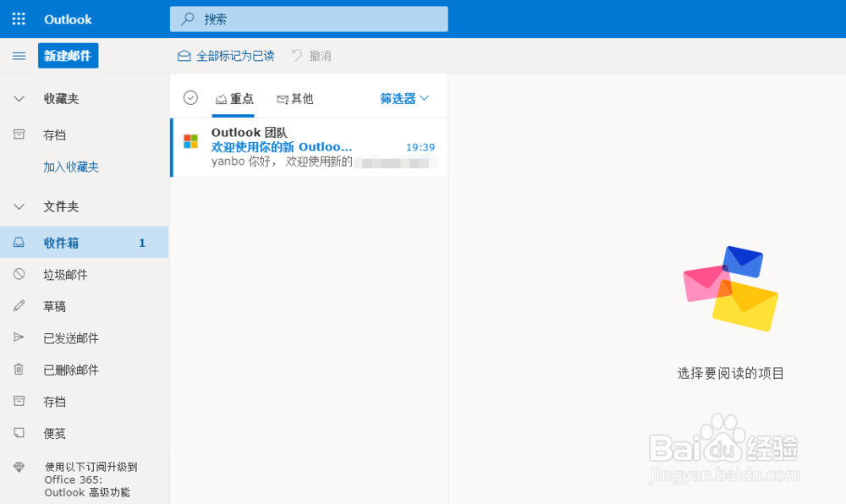
Task: Toggle the select-all circle checkbox
Action: click(x=190, y=97)
